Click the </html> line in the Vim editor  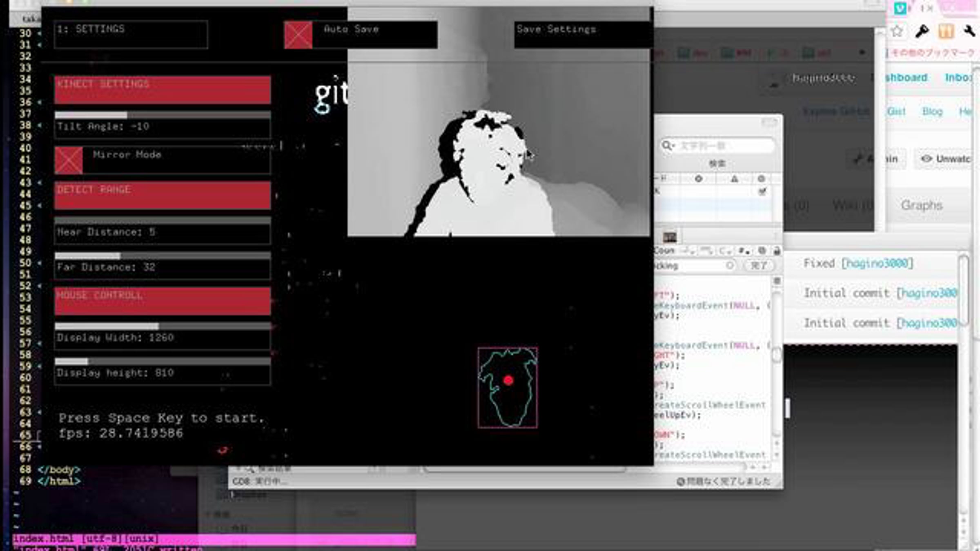pos(59,481)
